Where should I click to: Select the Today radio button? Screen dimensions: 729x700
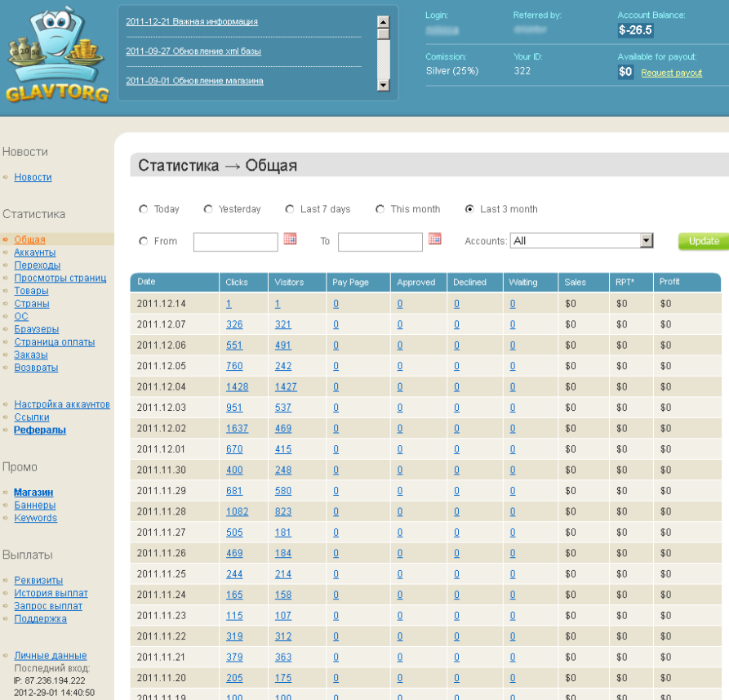[x=144, y=209]
